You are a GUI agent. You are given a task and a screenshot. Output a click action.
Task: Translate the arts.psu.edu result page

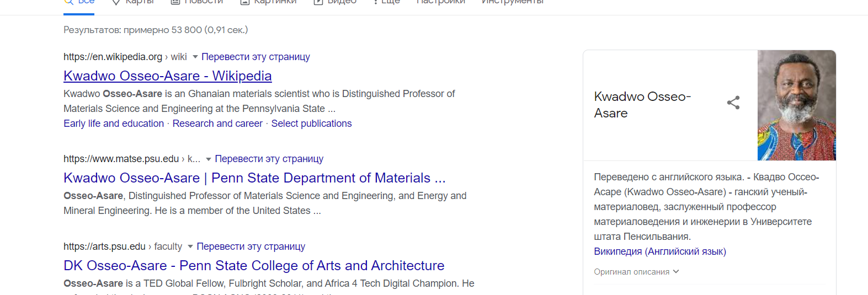click(251, 246)
